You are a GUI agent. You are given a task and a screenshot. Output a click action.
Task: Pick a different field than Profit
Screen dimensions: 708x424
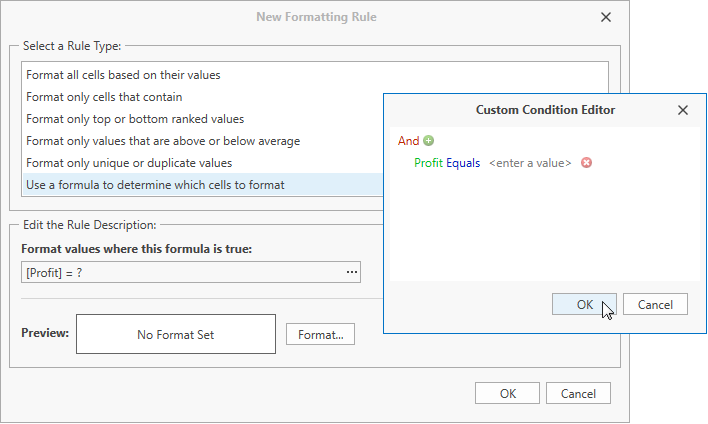(428, 163)
